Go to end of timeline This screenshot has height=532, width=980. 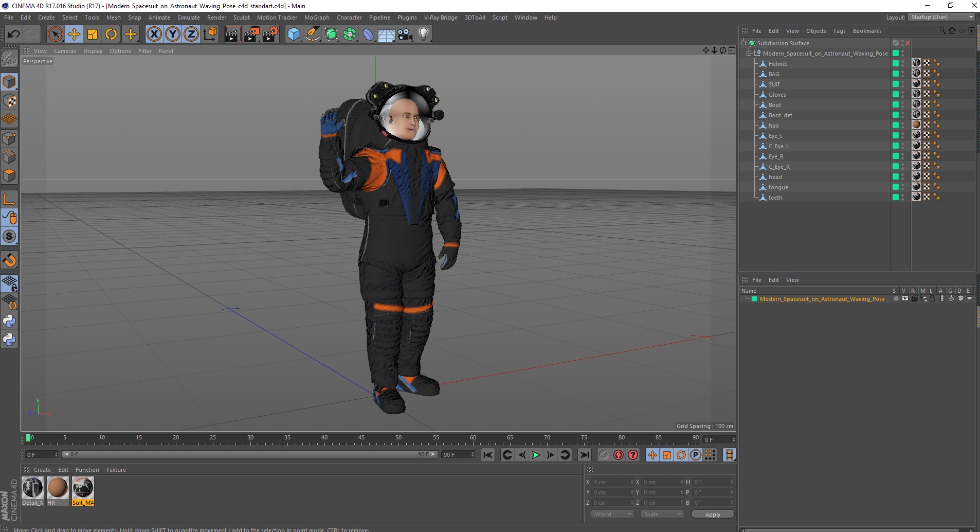pyautogui.click(x=585, y=455)
